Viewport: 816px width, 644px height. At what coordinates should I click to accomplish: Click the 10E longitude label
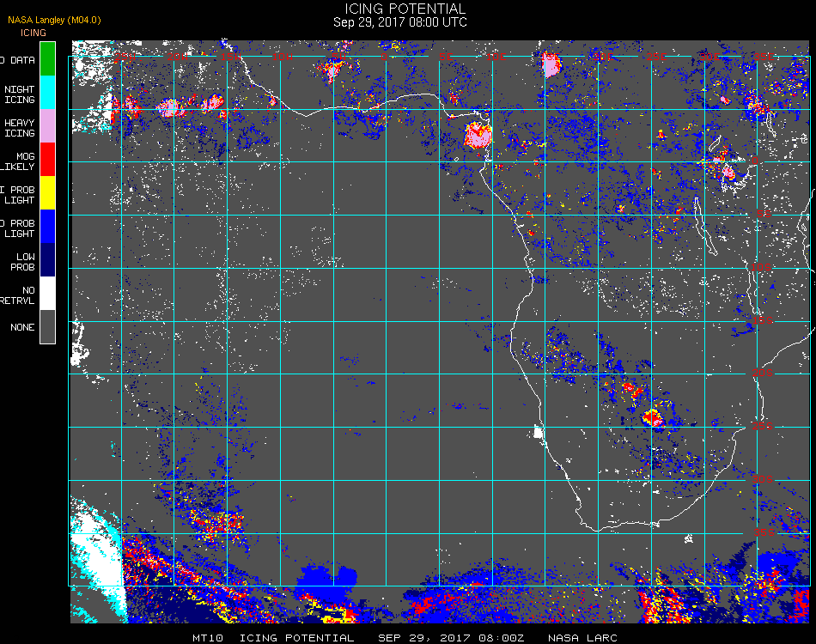click(x=496, y=57)
